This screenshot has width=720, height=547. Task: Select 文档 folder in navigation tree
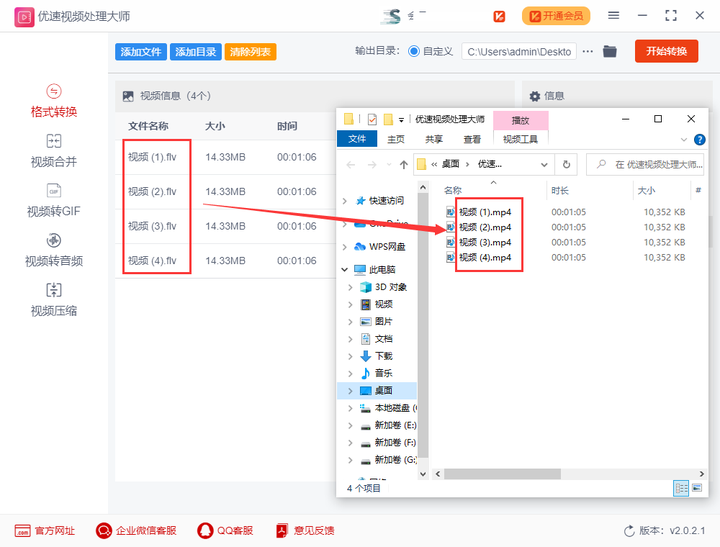coord(383,339)
